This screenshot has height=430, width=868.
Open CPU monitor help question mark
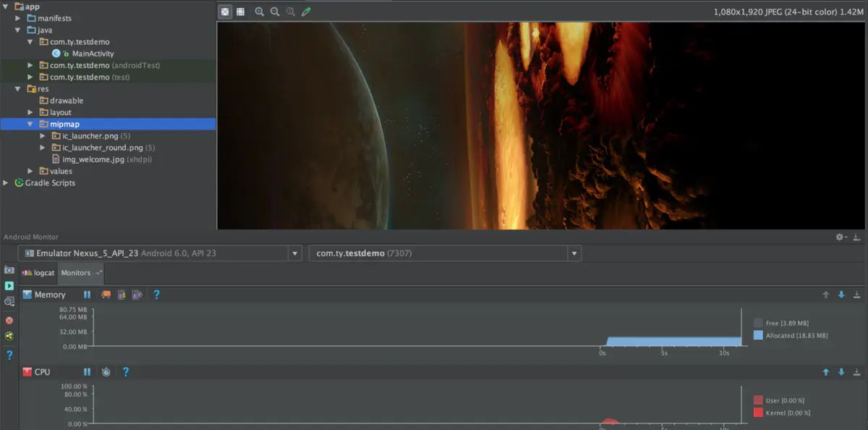pos(125,371)
